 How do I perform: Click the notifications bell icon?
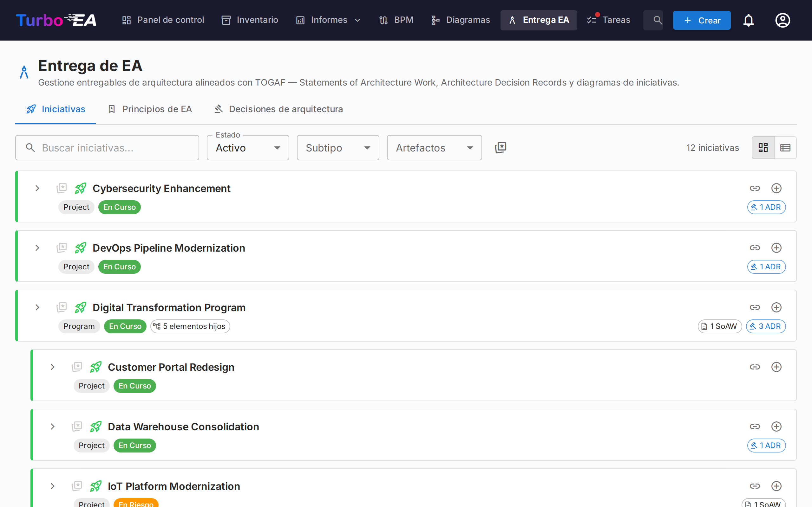coord(749,20)
